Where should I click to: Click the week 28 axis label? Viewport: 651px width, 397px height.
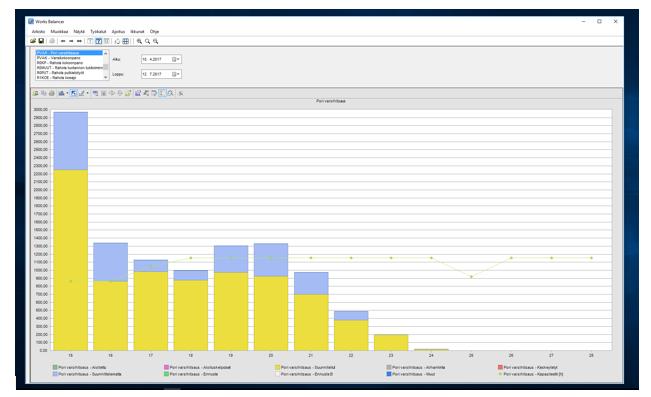pyautogui.click(x=591, y=355)
